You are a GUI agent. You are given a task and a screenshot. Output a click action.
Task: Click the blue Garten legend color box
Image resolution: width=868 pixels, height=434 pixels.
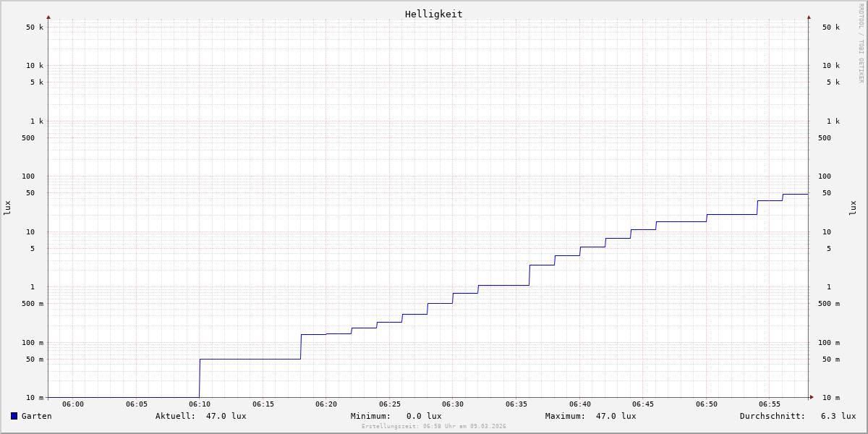14,416
